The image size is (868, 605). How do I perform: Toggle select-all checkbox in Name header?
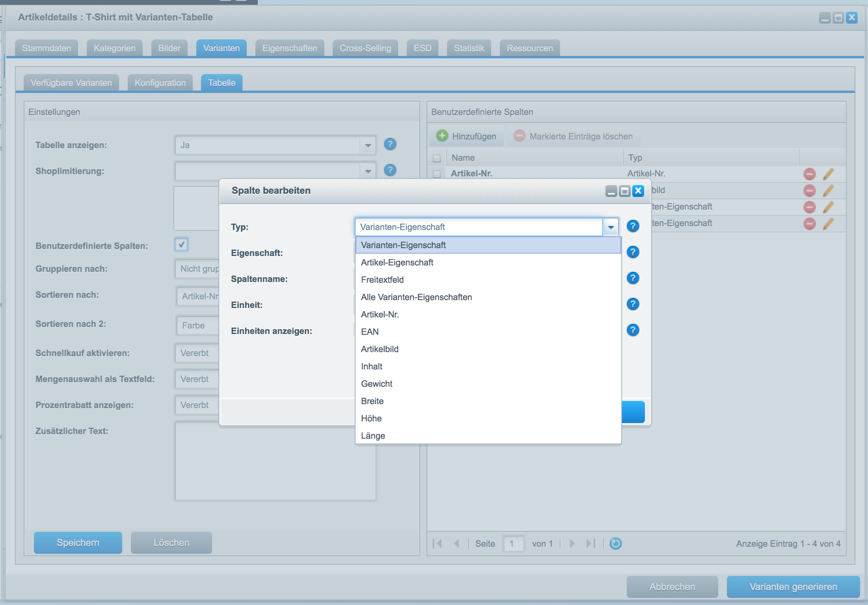[437, 158]
